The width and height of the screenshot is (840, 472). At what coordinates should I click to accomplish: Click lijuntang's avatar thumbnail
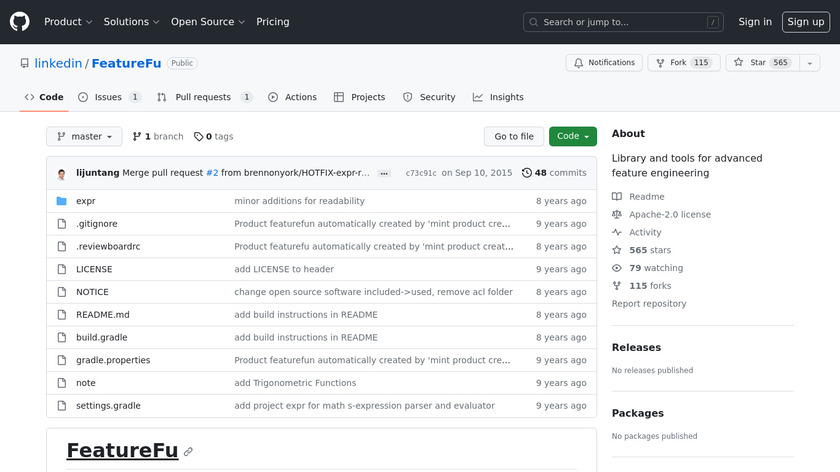click(62, 173)
